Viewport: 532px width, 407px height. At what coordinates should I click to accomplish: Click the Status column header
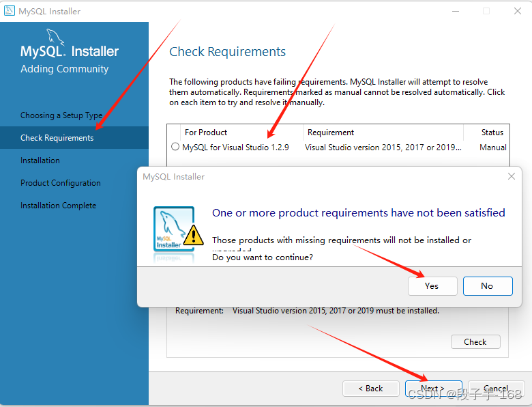coord(486,132)
